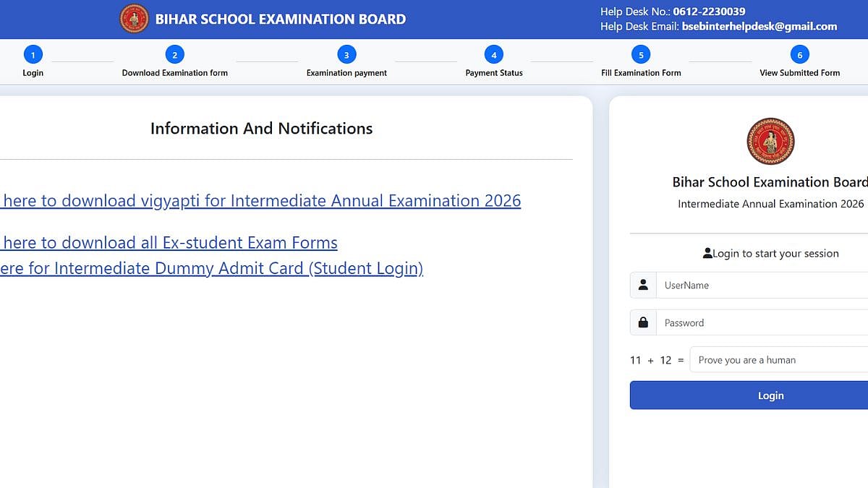
Task: Click the BSEB seal above the login form
Action: tap(770, 142)
